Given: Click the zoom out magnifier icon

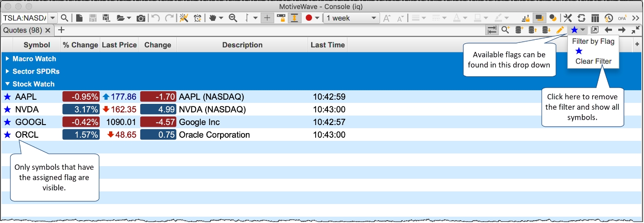Looking at the screenshot, I should (x=233, y=18).
